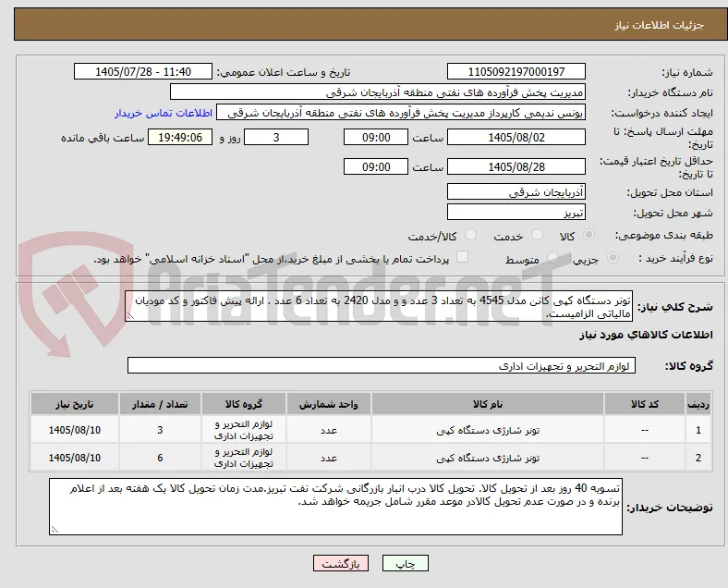
Task: Click the remaining time field 19:49:06
Action: coord(180,137)
